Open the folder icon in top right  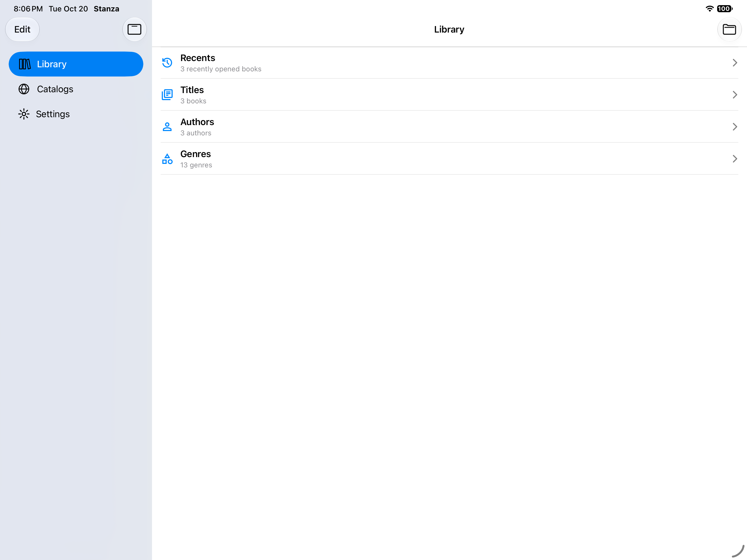729,29
